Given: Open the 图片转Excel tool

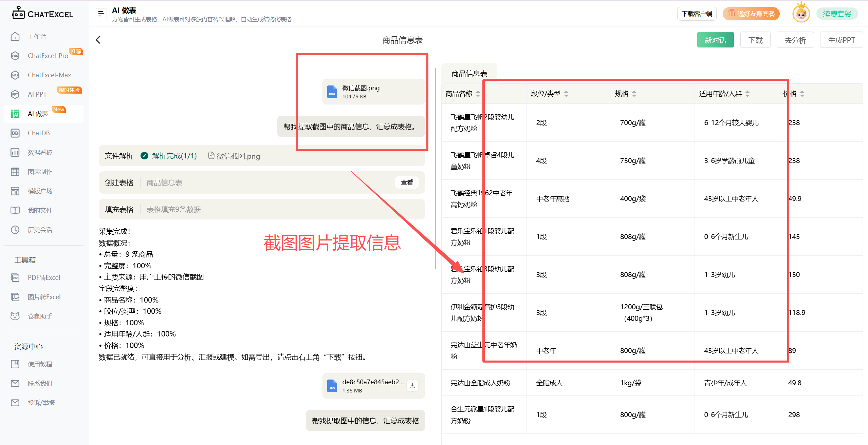Looking at the screenshot, I should click(44, 297).
